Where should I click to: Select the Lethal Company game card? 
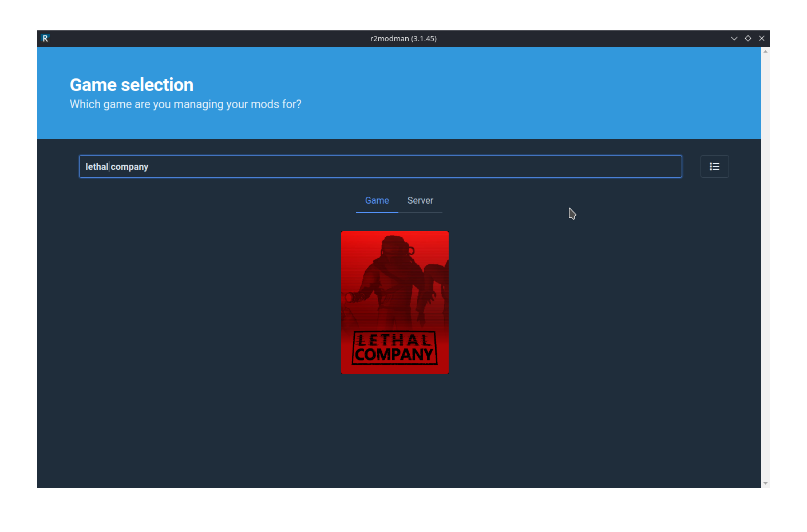[395, 303]
